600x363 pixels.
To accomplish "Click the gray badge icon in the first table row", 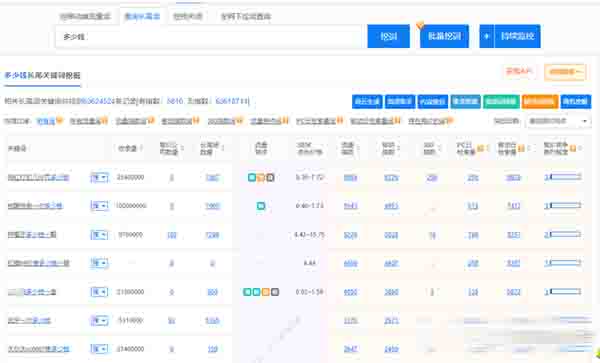I will (271, 177).
